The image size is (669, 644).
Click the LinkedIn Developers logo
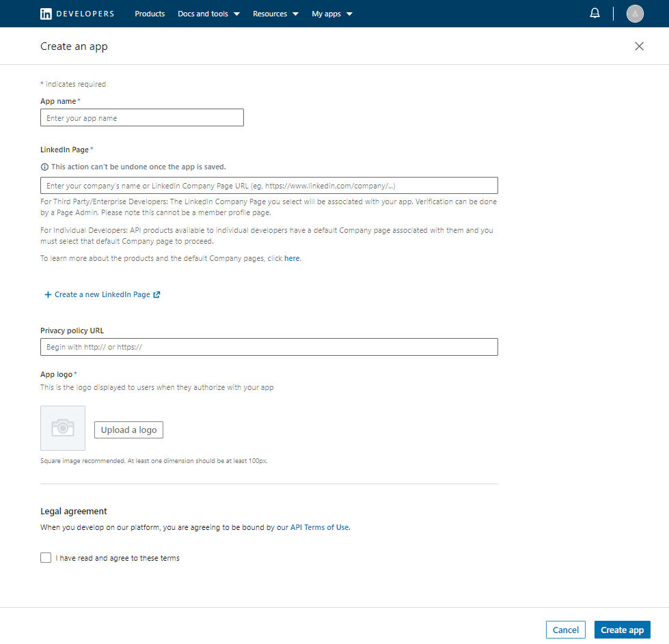tap(77, 14)
